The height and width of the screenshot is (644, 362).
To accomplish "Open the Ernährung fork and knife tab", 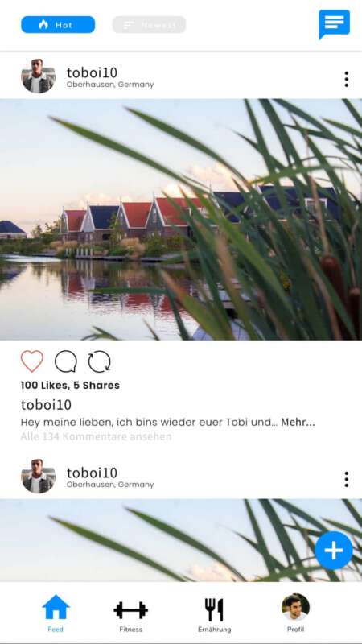I will tap(214, 613).
